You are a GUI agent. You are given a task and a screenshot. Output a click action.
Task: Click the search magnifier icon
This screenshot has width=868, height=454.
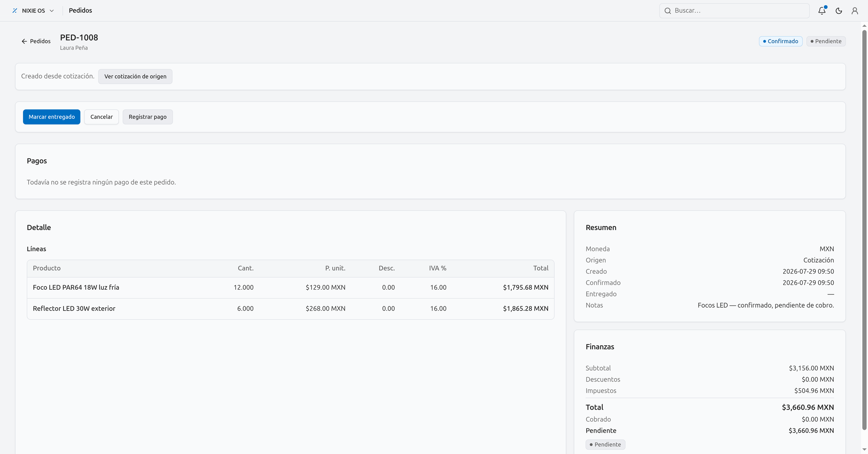pyautogui.click(x=668, y=11)
